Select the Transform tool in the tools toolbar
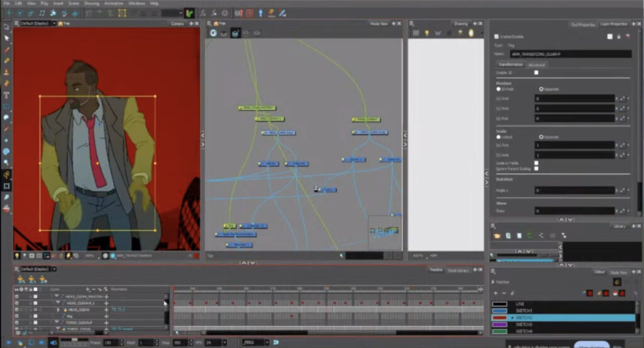 coord(6,27)
